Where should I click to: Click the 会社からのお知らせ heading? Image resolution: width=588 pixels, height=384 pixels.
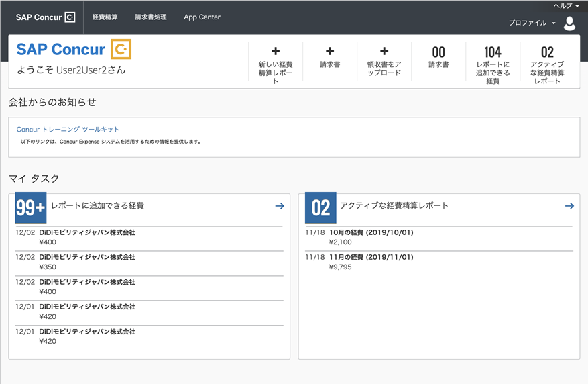click(x=52, y=102)
